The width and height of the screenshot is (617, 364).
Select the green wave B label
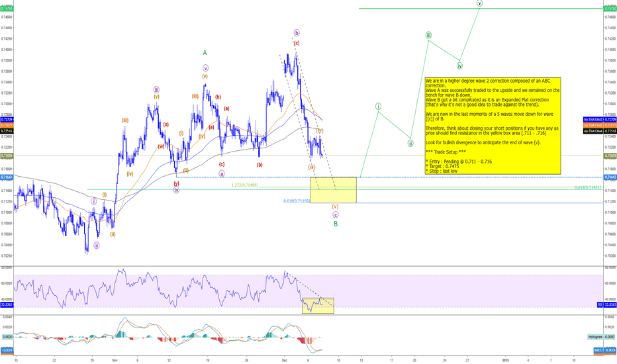click(336, 224)
